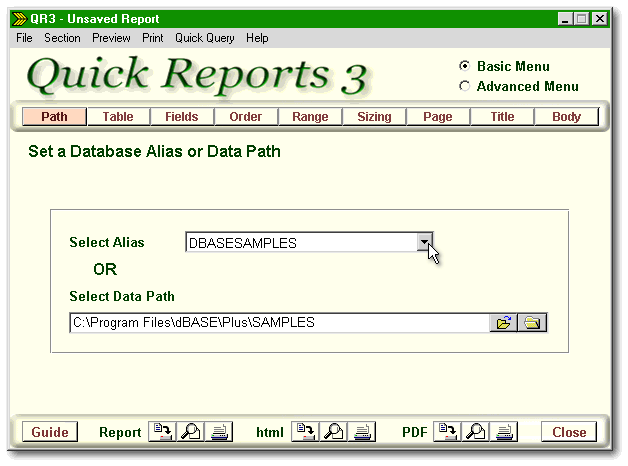This screenshot has width=628, height=466.
Task: Click the QR3 title bar arrow icon
Action: coord(19,19)
